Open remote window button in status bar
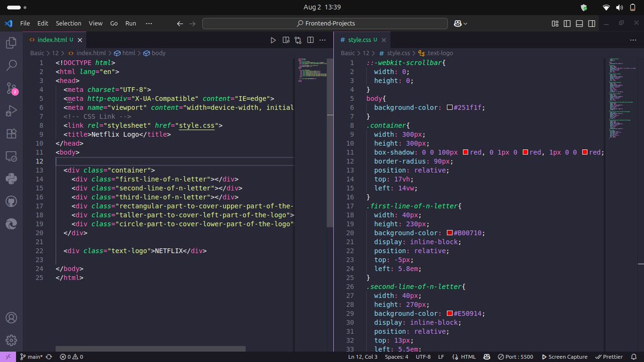Image resolution: width=644 pixels, height=362 pixels. pos(8,357)
